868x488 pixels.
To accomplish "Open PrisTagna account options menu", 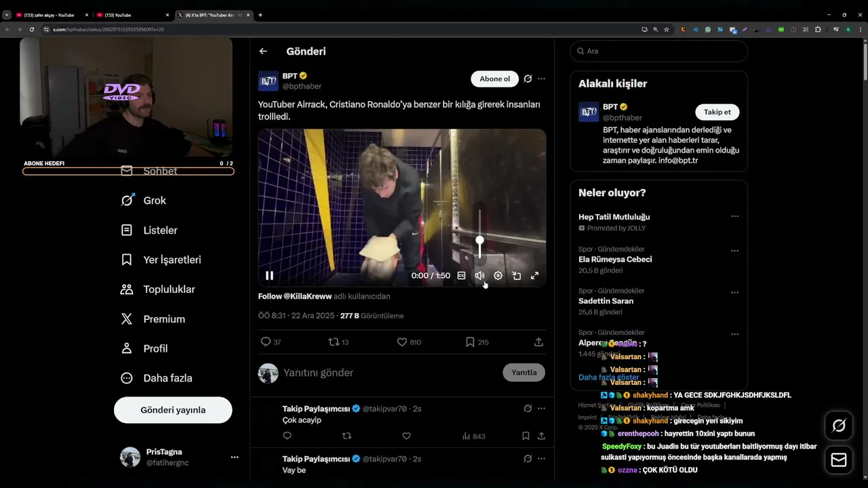I will coord(234,457).
